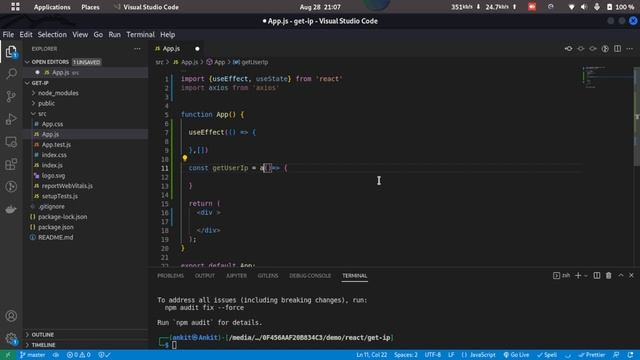Click errors and warnings status item
The height and width of the screenshot is (360, 640).
pyautogui.click(x=78, y=355)
